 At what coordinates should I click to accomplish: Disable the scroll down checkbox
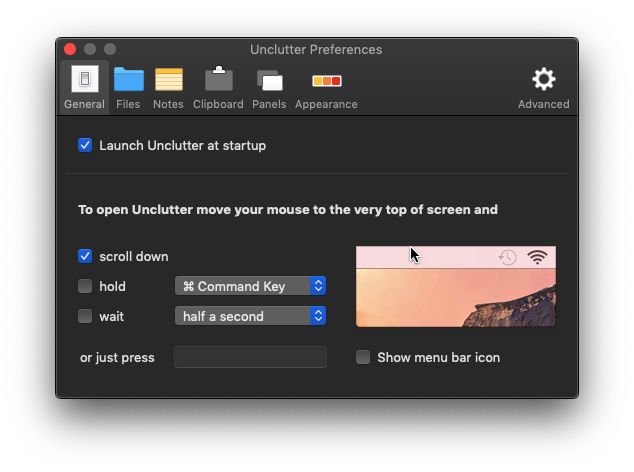pos(85,256)
